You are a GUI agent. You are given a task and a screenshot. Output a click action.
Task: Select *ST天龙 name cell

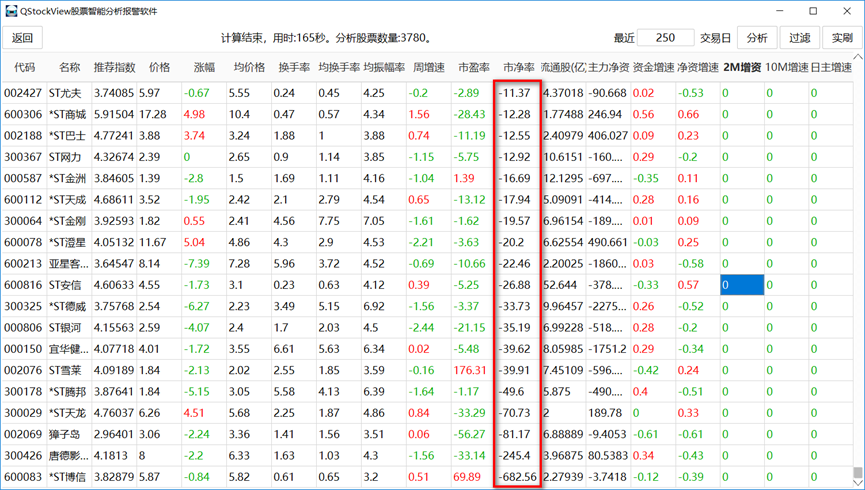coord(70,413)
